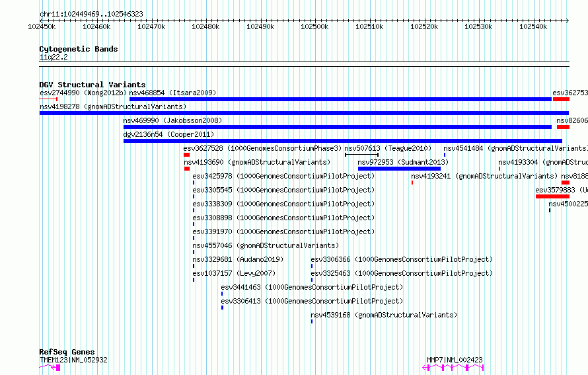This screenshot has height=375, width=588.
Task: Select nsv4193304 variant label
Action: pos(543,162)
